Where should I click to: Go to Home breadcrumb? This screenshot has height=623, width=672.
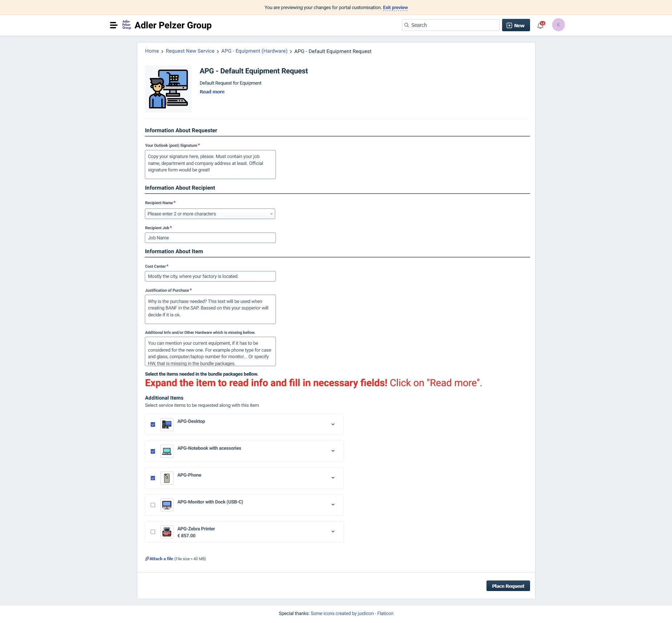152,51
